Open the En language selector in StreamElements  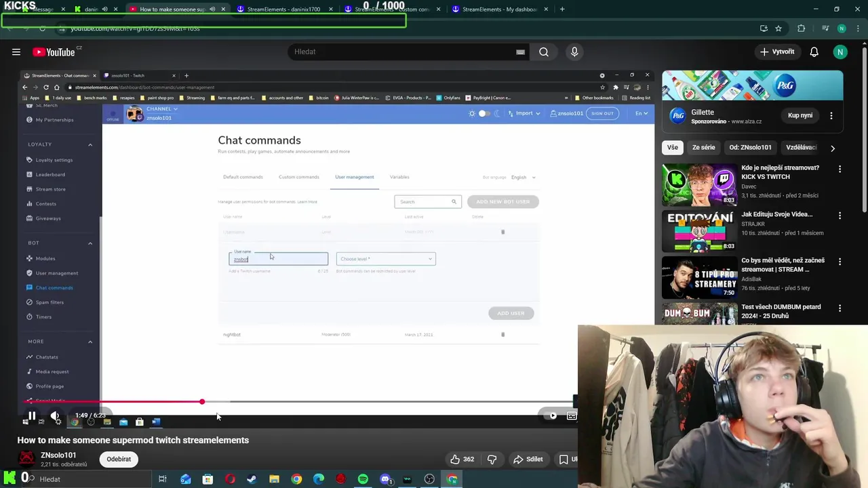[642, 113]
